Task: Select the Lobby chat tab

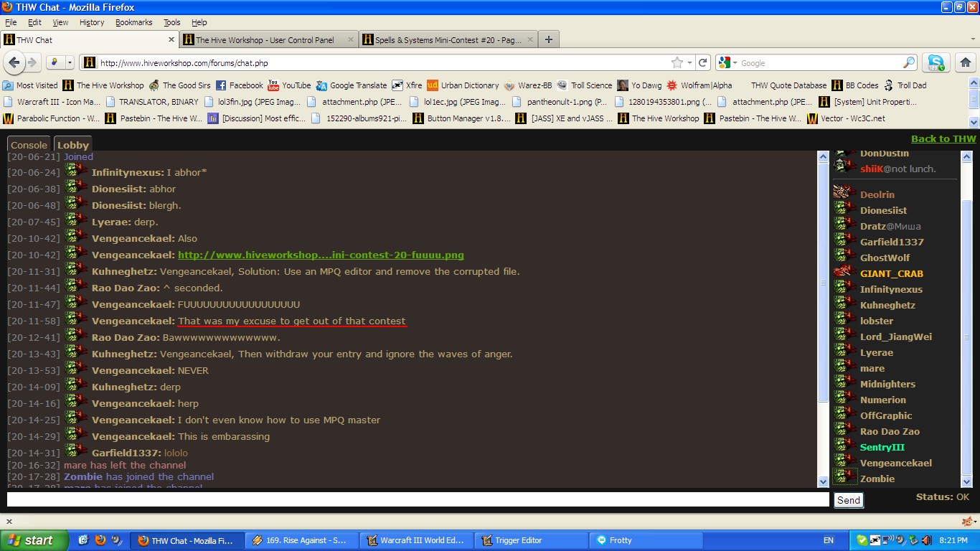Action: (x=73, y=145)
